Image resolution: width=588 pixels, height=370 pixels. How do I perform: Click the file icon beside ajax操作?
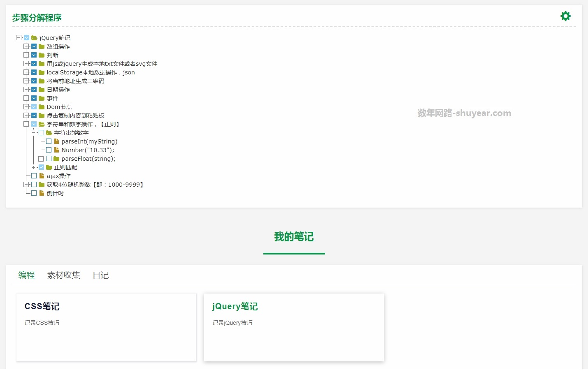pyautogui.click(x=41, y=176)
